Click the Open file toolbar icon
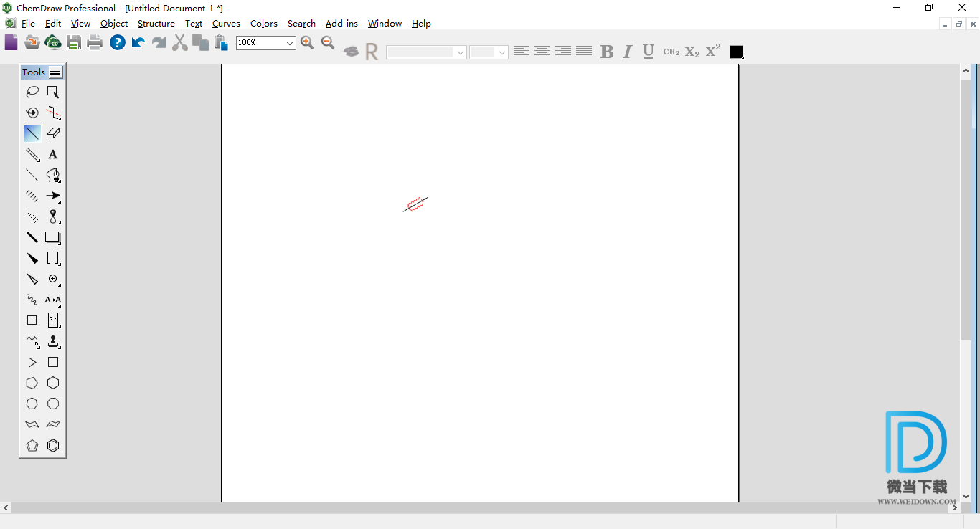Screen dimensions: 980x529 coord(32,43)
